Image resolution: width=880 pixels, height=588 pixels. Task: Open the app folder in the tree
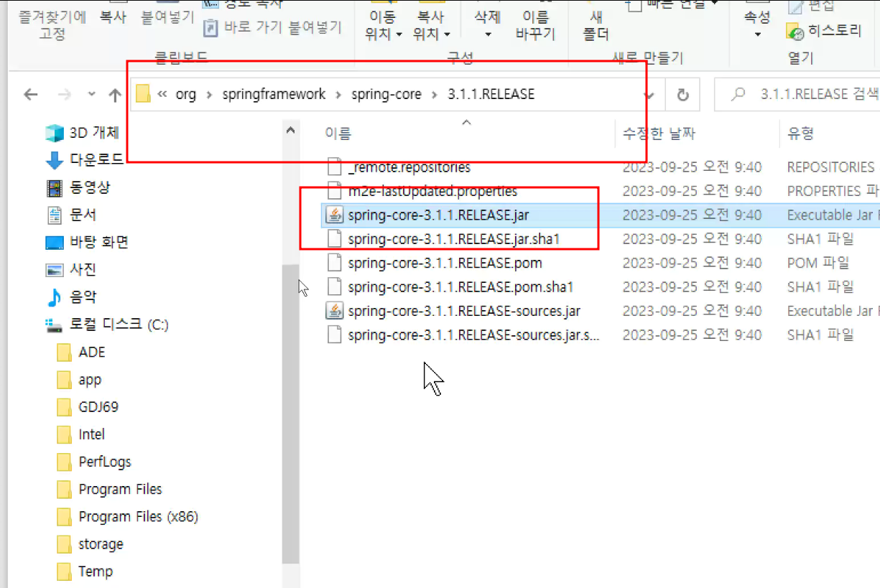pos(90,379)
